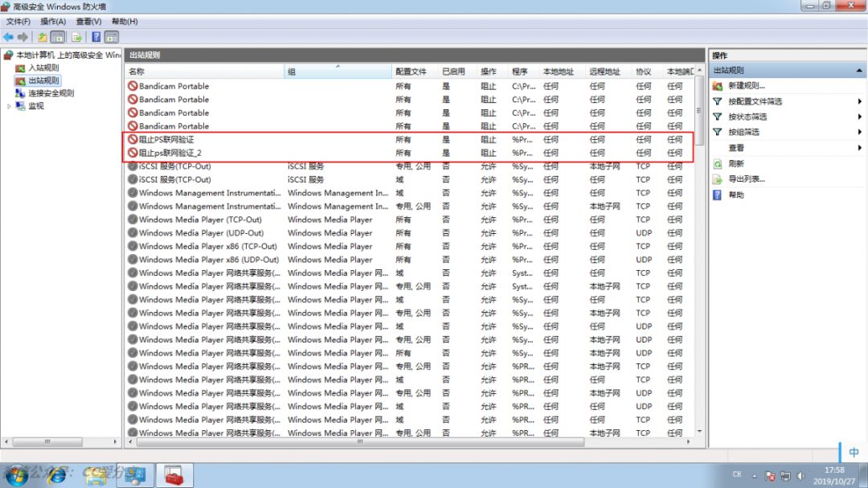Sort by the 远程地址 column header
The height and width of the screenshot is (488, 868).
pos(608,72)
